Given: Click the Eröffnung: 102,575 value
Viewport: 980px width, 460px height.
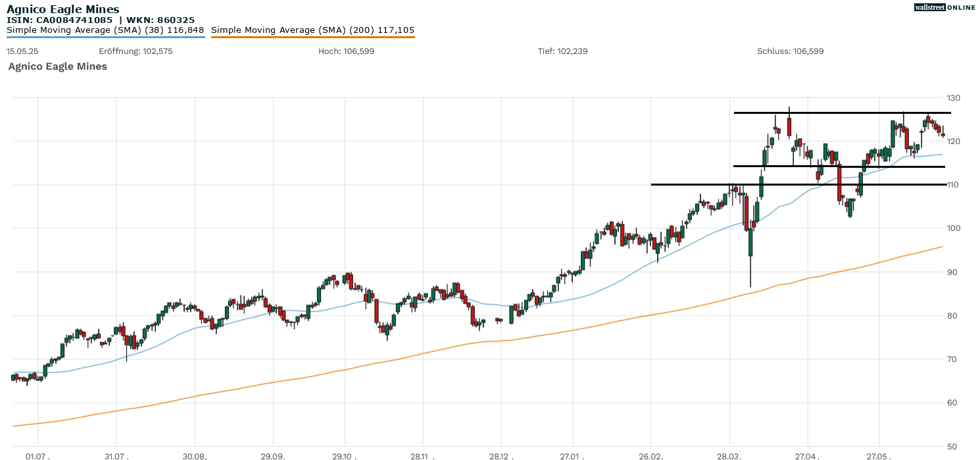Looking at the screenshot, I should (x=135, y=51).
